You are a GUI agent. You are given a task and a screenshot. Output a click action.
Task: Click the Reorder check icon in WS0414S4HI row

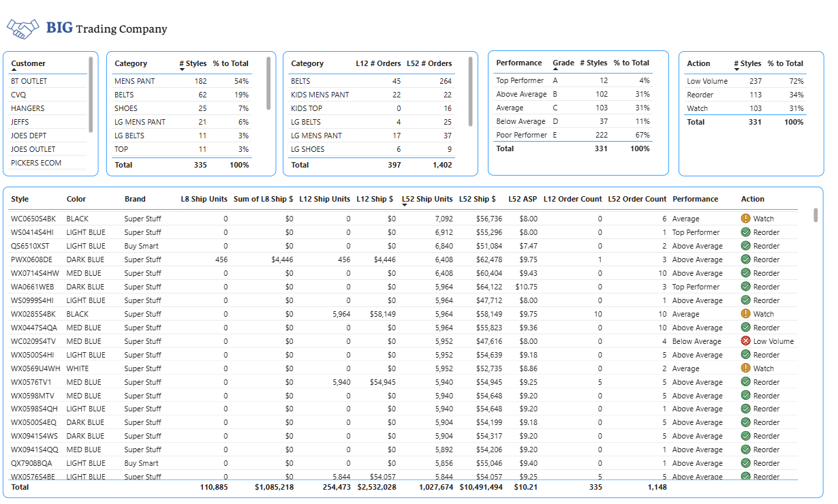[x=745, y=232]
